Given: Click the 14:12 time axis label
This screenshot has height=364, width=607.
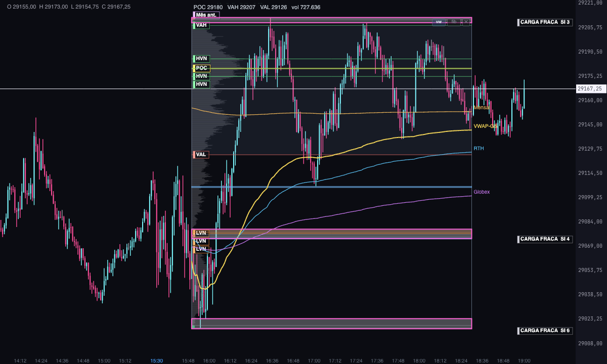Looking at the screenshot, I should (x=20, y=361).
